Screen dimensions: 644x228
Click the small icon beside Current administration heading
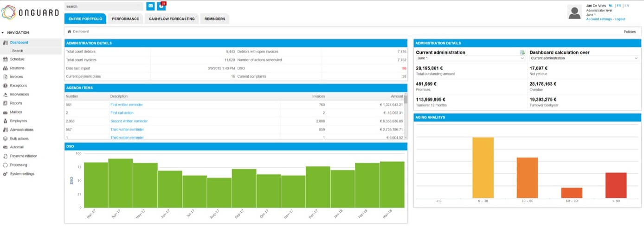522,52
